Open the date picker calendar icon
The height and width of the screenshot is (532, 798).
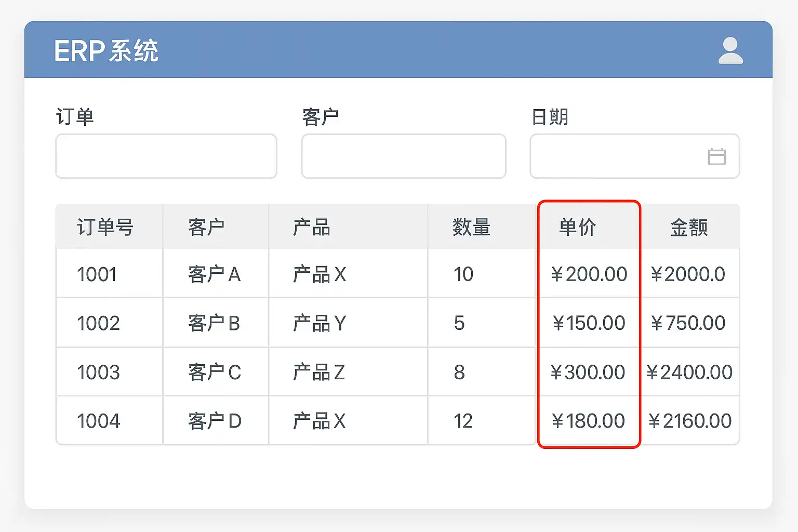[716, 156]
